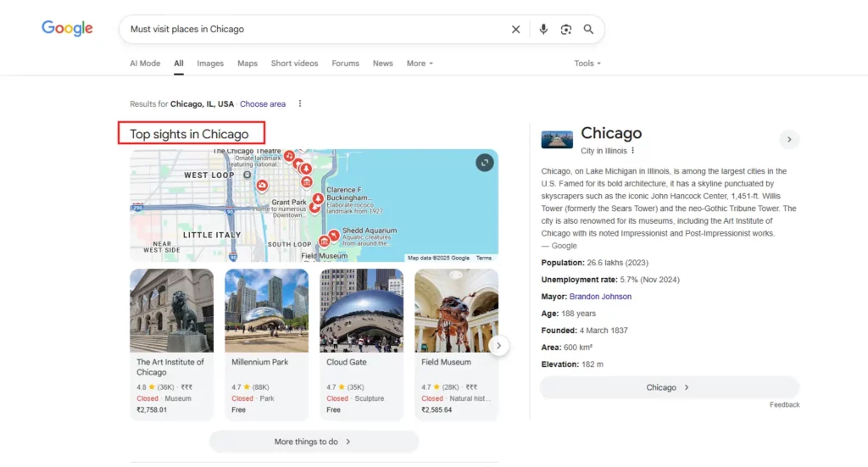Viewport: 868px width, 467px height.
Task: Click the Feedback link
Action: [784, 404]
